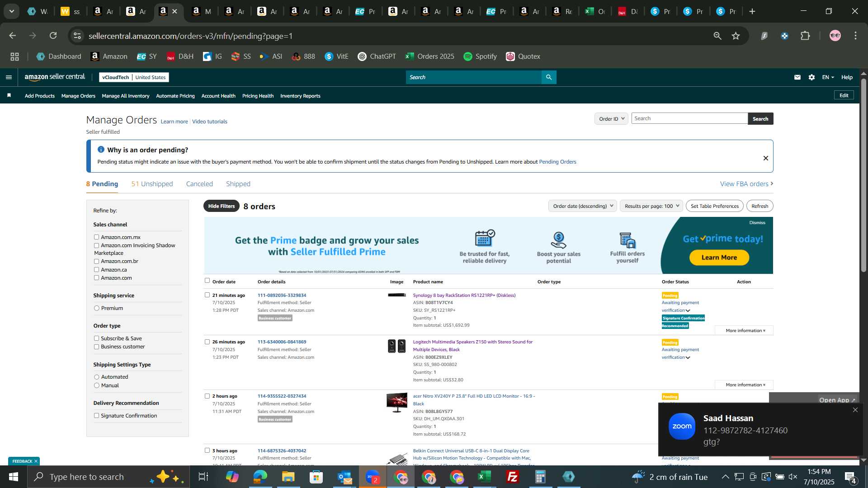Check the Business customer filter
868x488 pixels.
[96, 347]
